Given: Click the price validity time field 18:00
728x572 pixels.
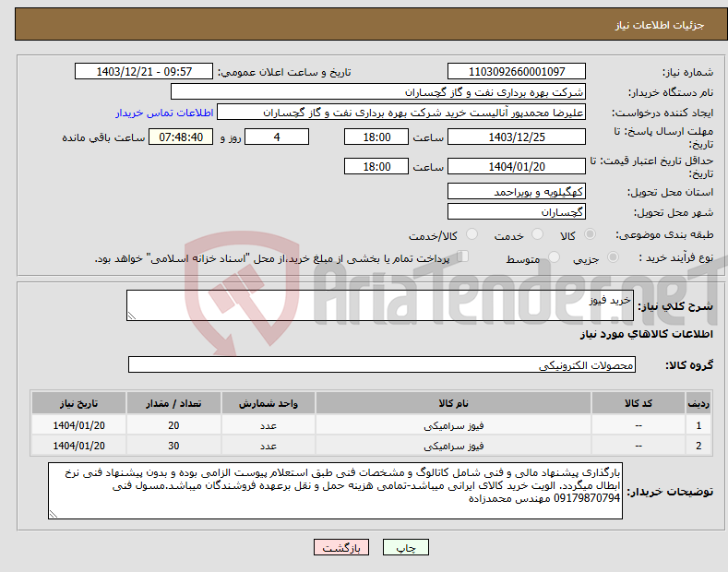Looking at the screenshot, I should [376, 166].
